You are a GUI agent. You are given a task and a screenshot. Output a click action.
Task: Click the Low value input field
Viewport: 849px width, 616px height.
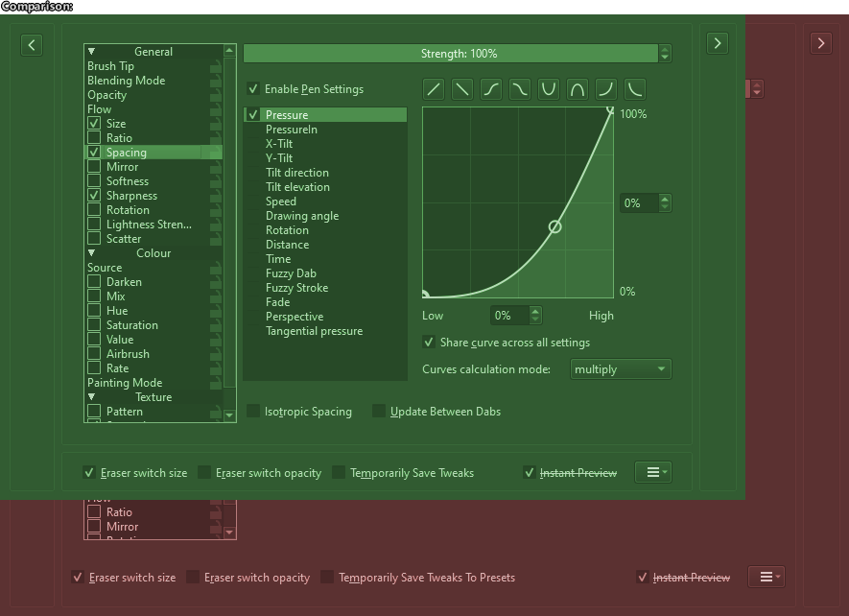[510, 316]
